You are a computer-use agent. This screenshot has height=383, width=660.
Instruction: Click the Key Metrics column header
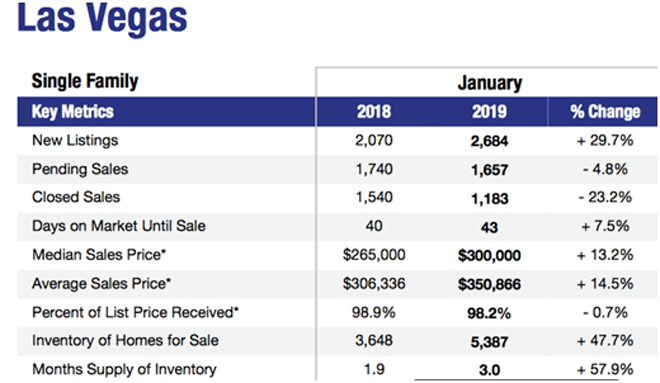pyautogui.click(x=72, y=112)
